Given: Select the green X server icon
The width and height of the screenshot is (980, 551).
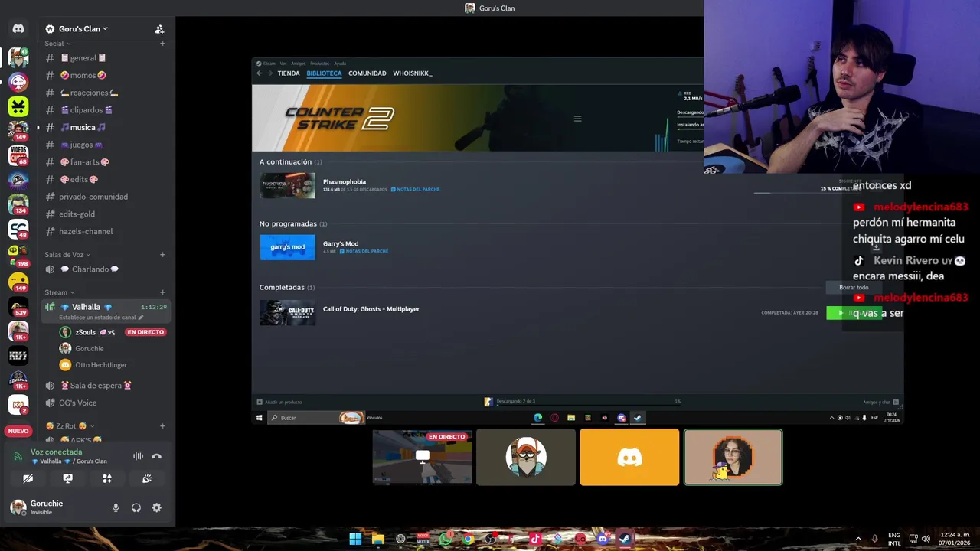Looking at the screenshot, I should [18, 106].
